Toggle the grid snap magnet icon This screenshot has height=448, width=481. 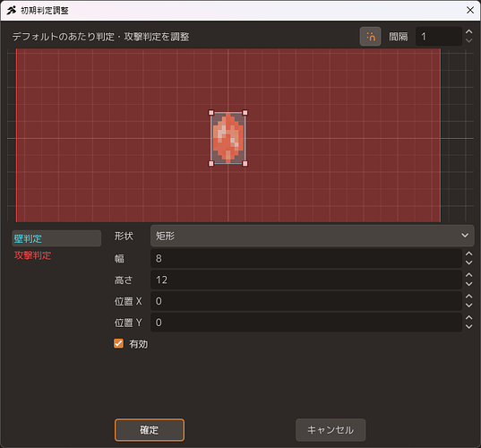pos(370,37)
